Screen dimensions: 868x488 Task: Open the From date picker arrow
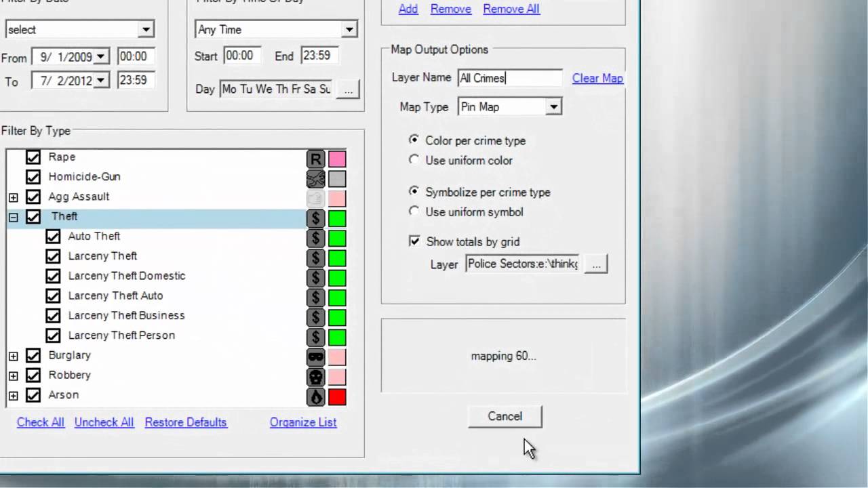pyautogui.click(x=100, y=57)
